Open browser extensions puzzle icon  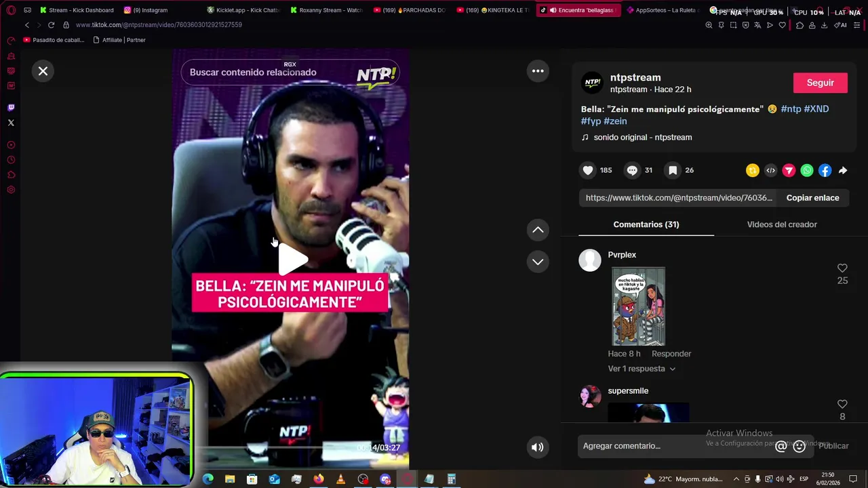tap(800, 25)
